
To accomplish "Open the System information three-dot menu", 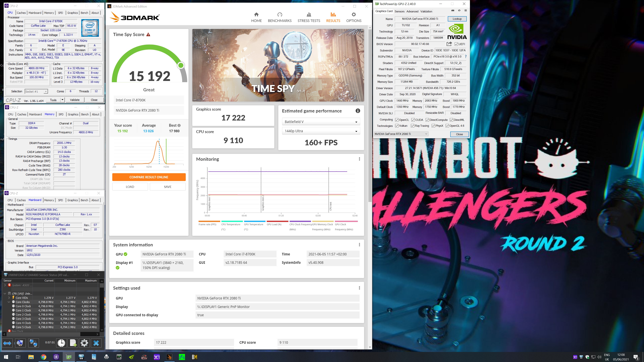I will pyautogui.click(x=359, y=245).
